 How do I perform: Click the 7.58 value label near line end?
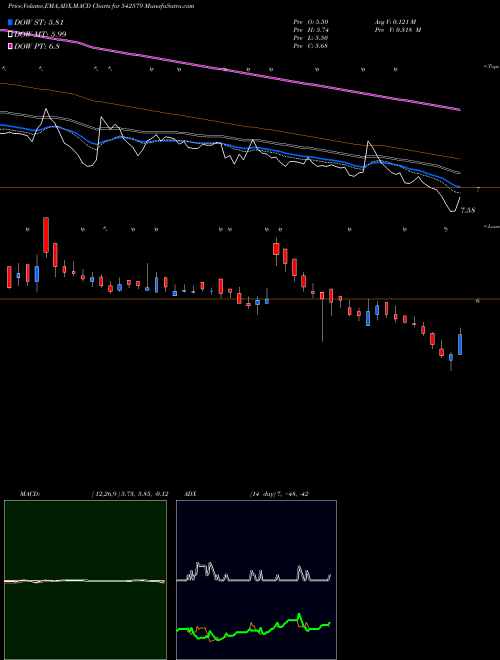468,210
